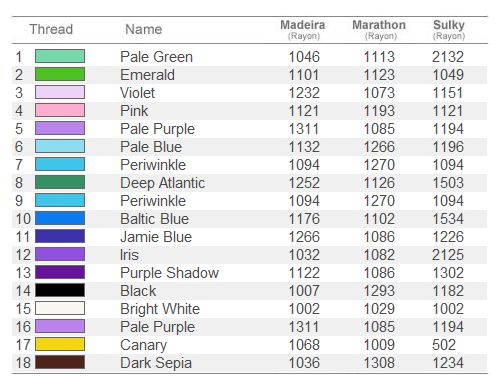The image size is (500, 384).
Task: Click the Sulky column header
Action: [x=449, y=29]
